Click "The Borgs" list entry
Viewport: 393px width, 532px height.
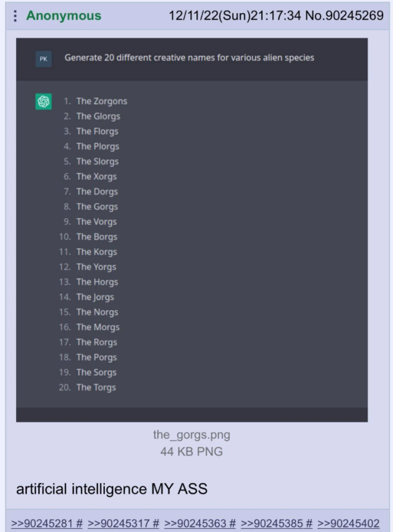click(96, 237)
